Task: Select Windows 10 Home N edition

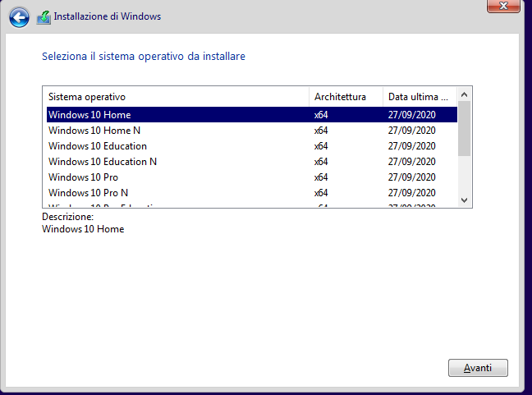Action: coord(252,131)
